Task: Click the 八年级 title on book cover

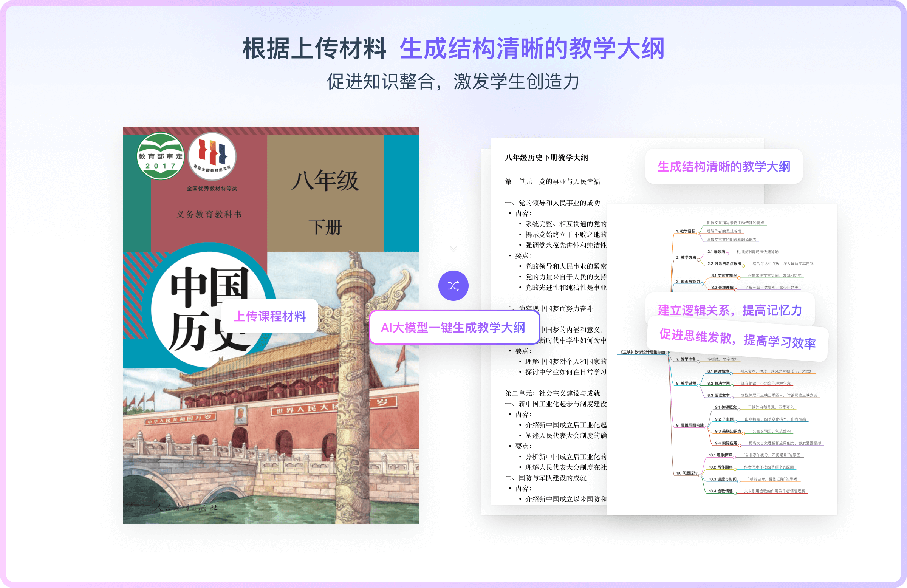Action: pos(325,181)
